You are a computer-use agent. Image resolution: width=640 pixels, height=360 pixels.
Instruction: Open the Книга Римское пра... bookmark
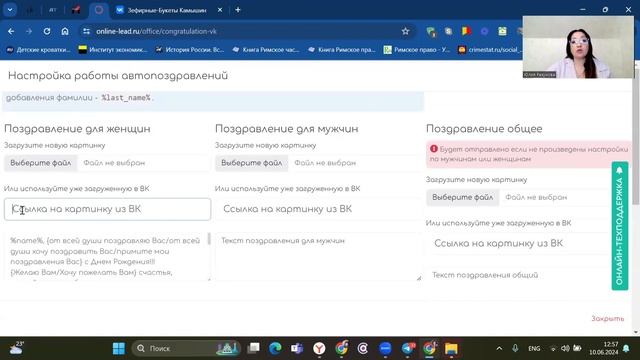tap(342, 50)
